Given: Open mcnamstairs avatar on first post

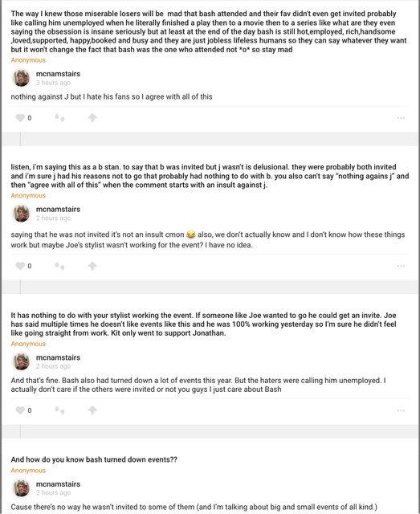Looking at the screenshot, I should [22, 78].
